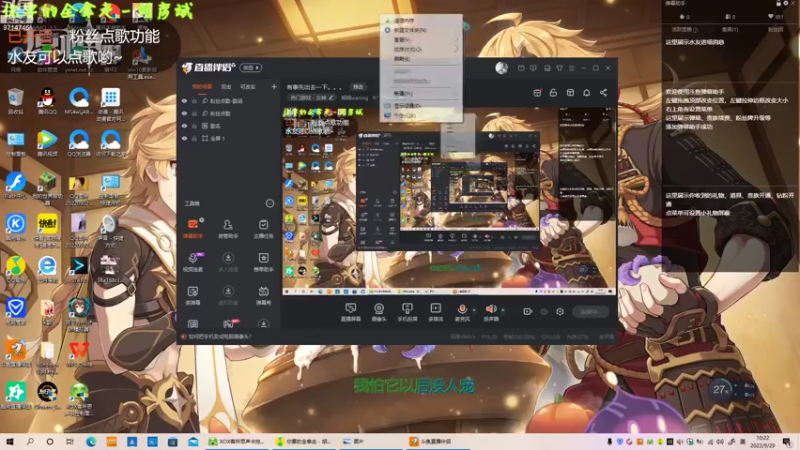Select 粉丝点歌-歌词 source row

click(228, 101)
